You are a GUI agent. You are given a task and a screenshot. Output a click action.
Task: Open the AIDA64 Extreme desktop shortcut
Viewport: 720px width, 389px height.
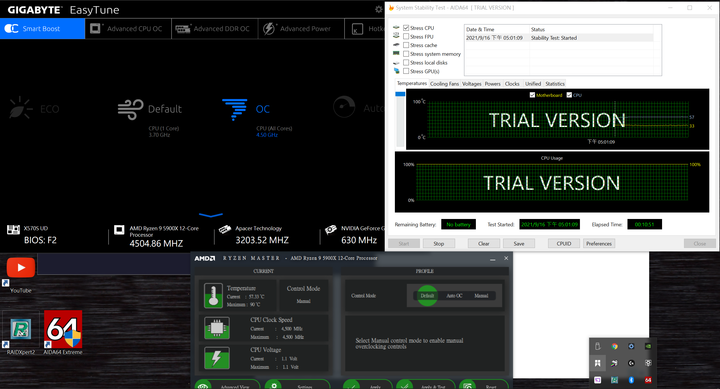[63, 328]
